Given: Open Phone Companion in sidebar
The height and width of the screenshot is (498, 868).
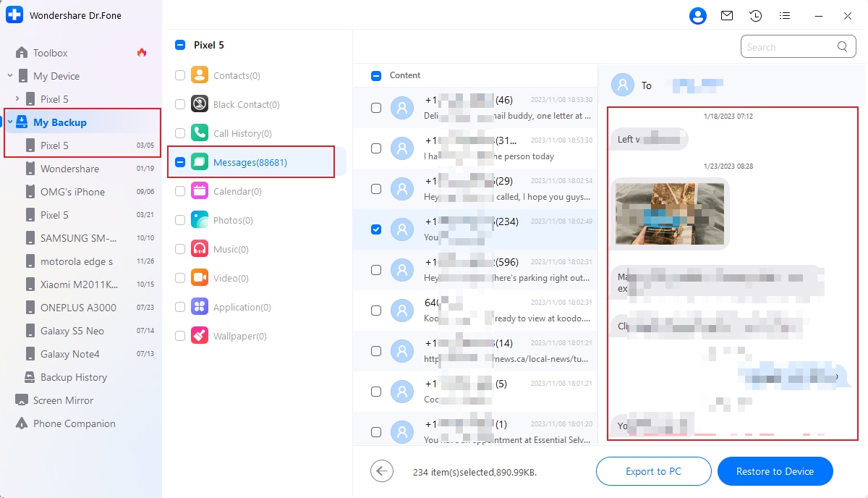Looking at the screenshot, I should click(x=75, y=423).
